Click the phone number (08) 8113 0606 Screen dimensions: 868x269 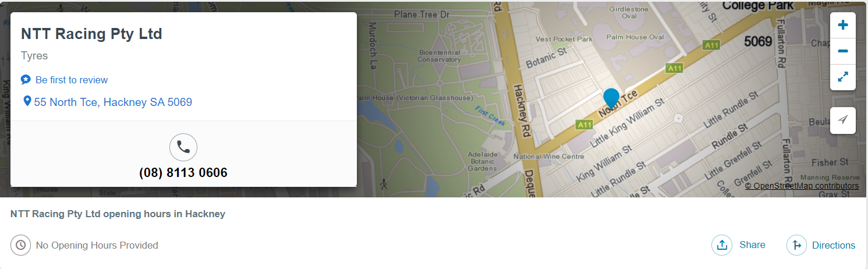pos(183,173)
